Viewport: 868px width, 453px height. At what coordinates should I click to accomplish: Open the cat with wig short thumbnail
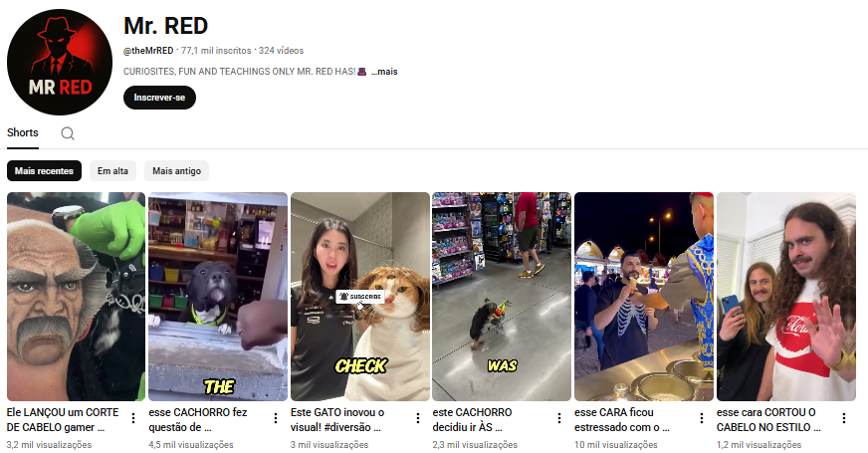pyautogui.click(x=360, y=297)
